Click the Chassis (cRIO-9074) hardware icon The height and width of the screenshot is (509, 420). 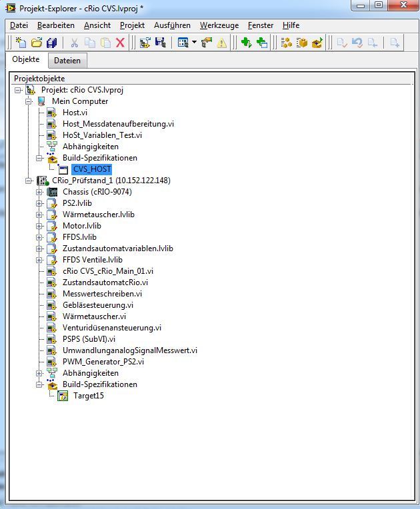point(52,192)
